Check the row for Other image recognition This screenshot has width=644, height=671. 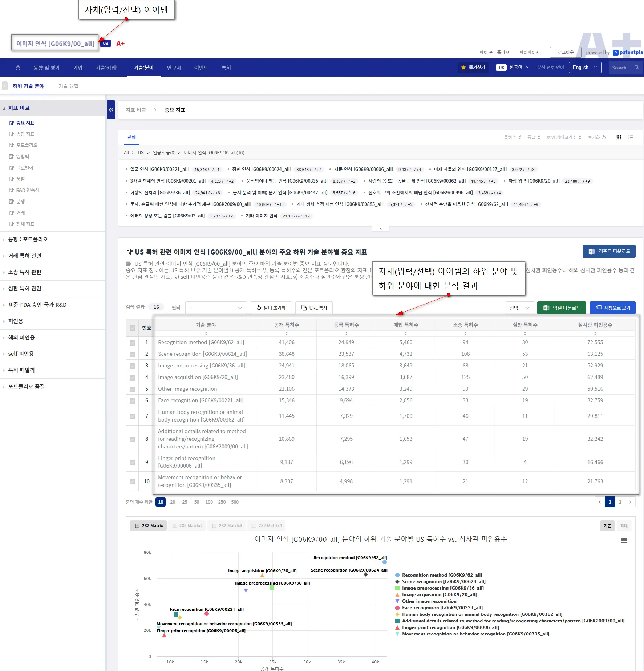(x=132, y=389)
